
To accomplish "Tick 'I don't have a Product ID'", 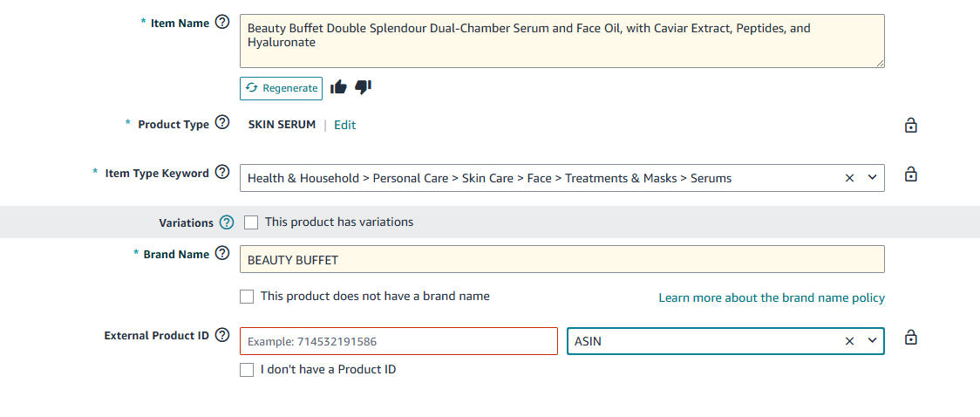I will click(247, 370).
